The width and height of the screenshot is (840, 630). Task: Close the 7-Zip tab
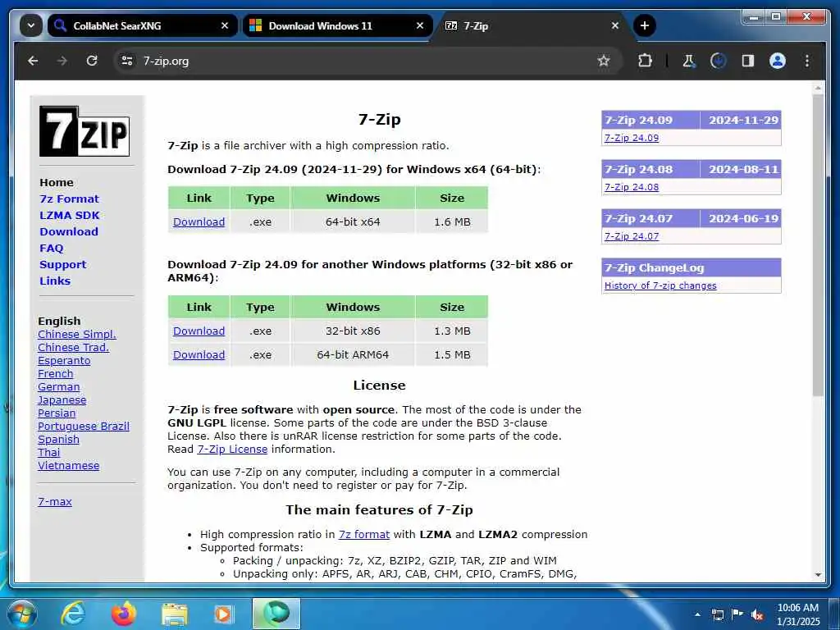coord(615,25)
